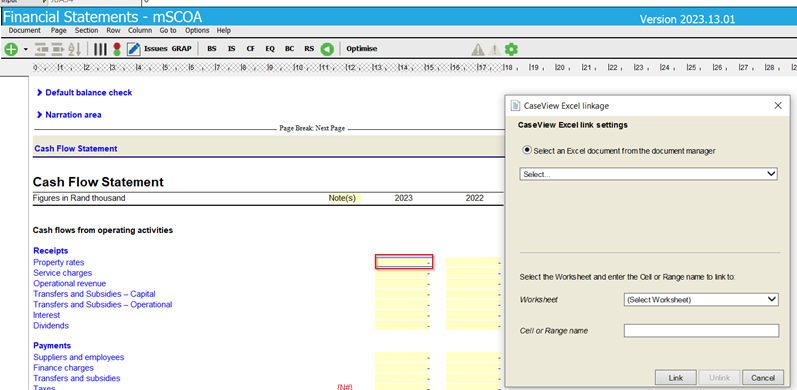Viewport: 797px width, 390px height.
Task: Click the Cash Flow Statement large heading
Action: 98,182
